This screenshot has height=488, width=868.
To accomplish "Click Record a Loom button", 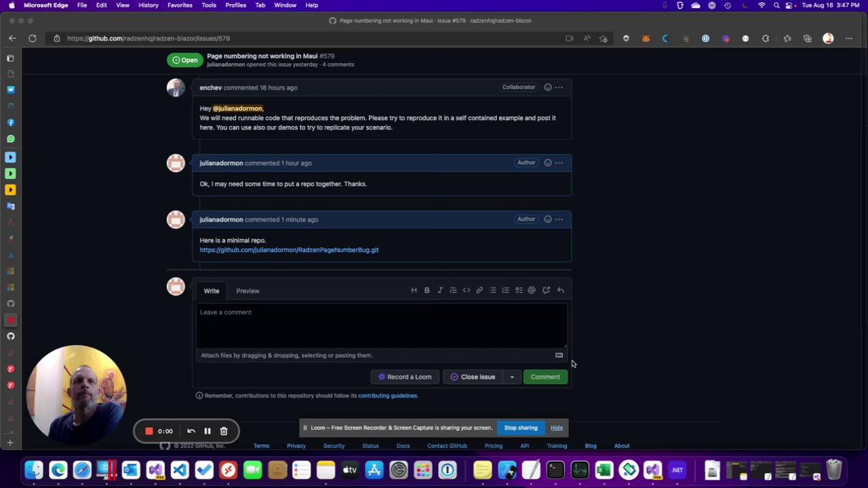I will (x=405, y=377).
